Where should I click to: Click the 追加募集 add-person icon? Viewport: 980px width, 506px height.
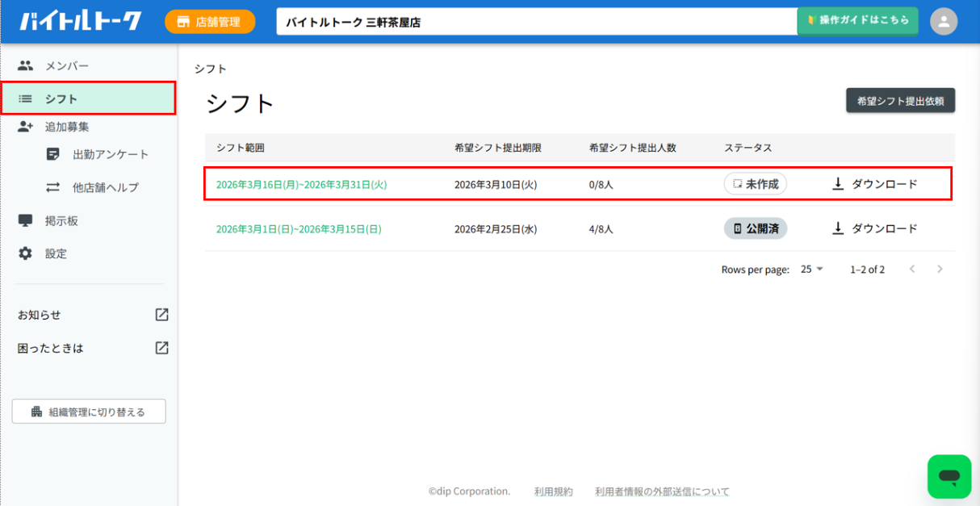pyautogui.click(x=26, y=127)
